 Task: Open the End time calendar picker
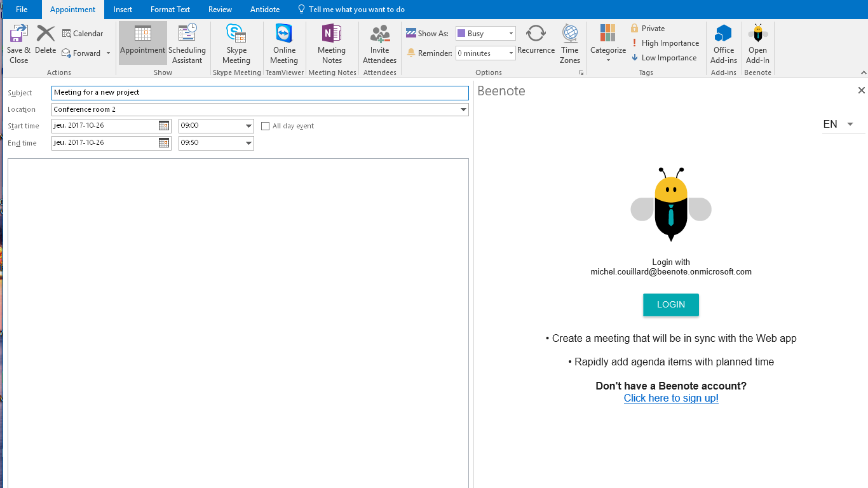coord(164,143)
